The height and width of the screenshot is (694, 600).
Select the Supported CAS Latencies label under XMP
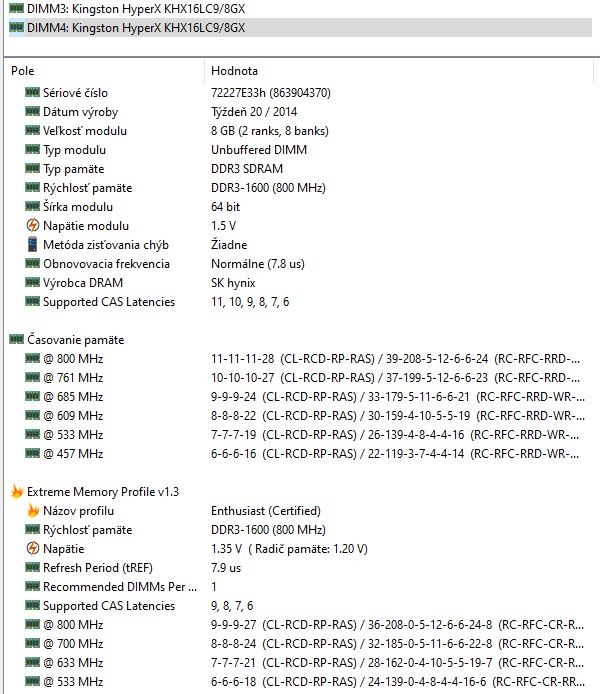pyautogui.click(x=109, y=606)
